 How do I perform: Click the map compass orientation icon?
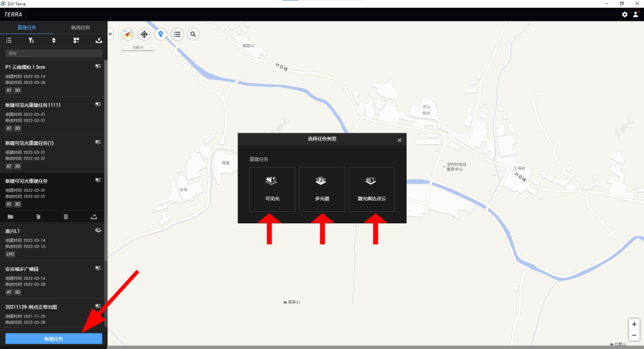(x=128, y=34)
